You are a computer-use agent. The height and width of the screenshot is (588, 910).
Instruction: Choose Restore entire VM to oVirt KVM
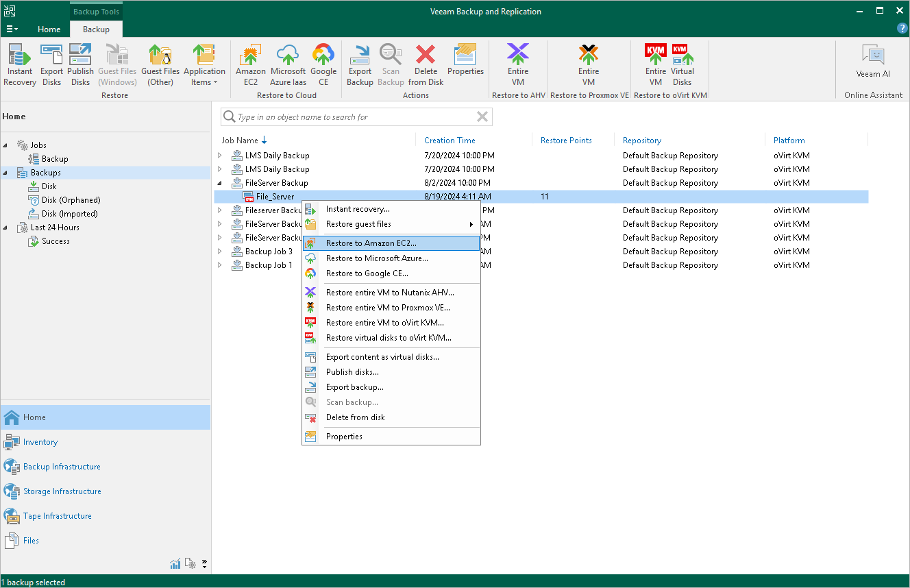(x=391, y=323)
